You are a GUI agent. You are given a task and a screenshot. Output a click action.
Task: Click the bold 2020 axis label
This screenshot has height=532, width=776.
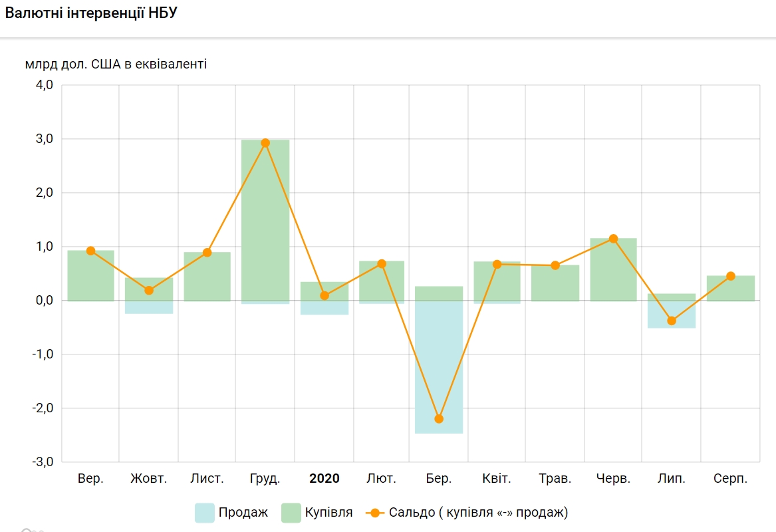click(x=324, y=479)
